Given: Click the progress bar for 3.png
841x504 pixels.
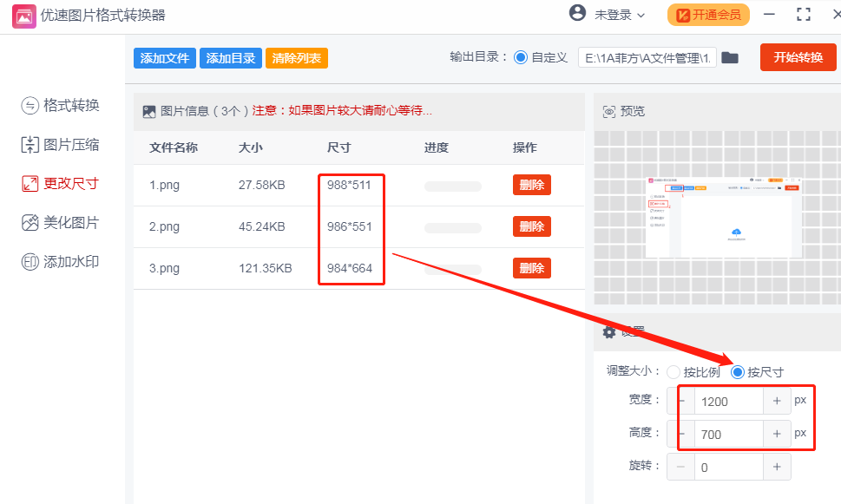Looking at the screenshot, I should pyautogui.click(x=453, y=270).
